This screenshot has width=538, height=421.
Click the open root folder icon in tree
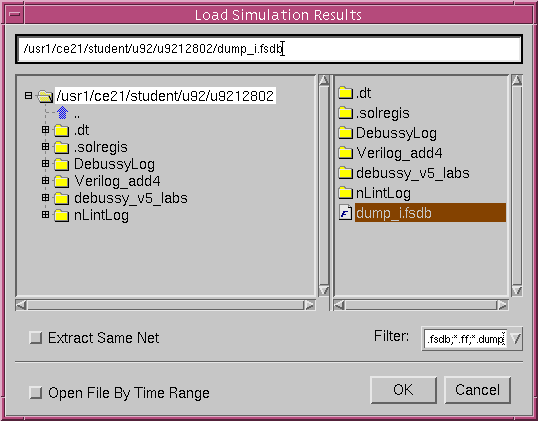(45, 96)
